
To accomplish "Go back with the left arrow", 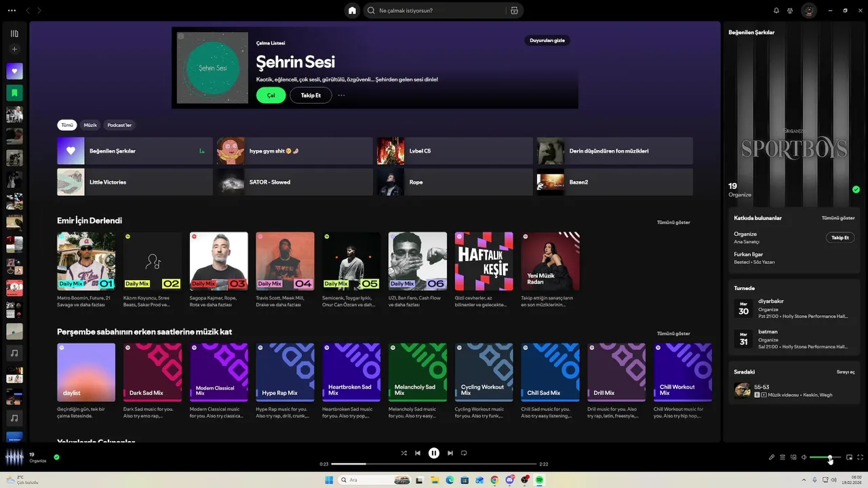I will click(28, 10).
